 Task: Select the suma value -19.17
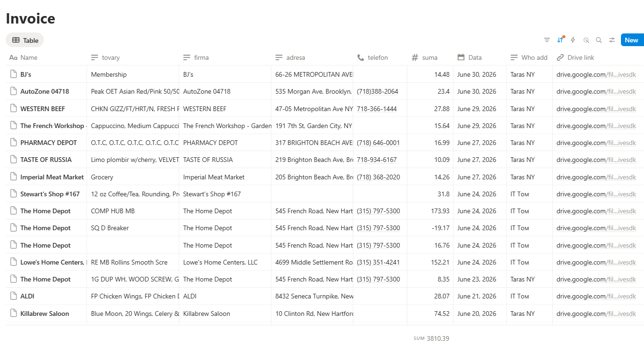430,228
